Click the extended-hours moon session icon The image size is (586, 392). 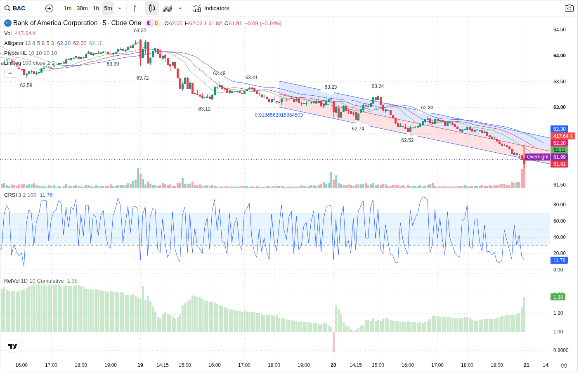click(x=149, y=23)
